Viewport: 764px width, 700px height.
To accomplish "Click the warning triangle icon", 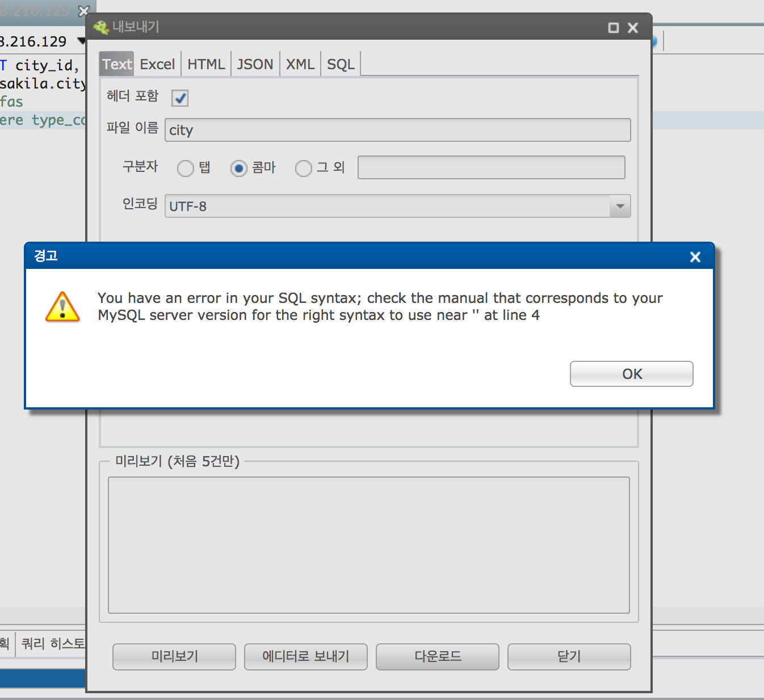I will [62, 306].
